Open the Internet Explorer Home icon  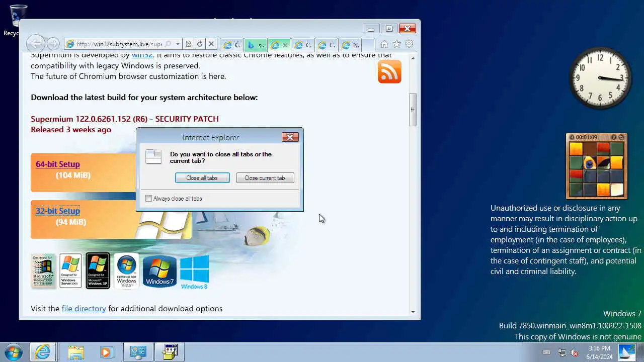(384, 44)
